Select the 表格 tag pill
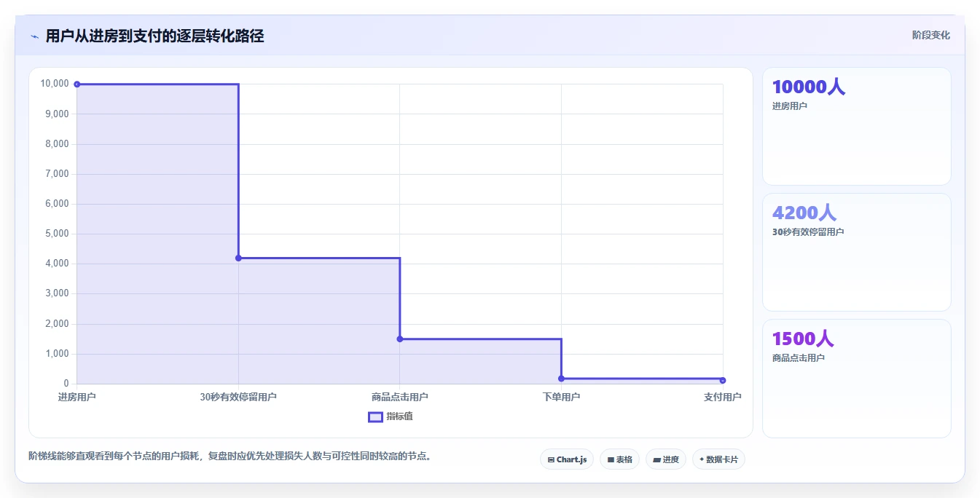 coord(619,459)
